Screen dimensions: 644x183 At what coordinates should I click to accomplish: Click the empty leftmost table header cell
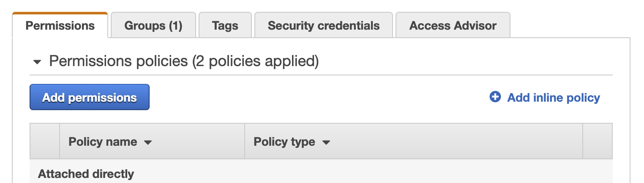coord(45,141)
